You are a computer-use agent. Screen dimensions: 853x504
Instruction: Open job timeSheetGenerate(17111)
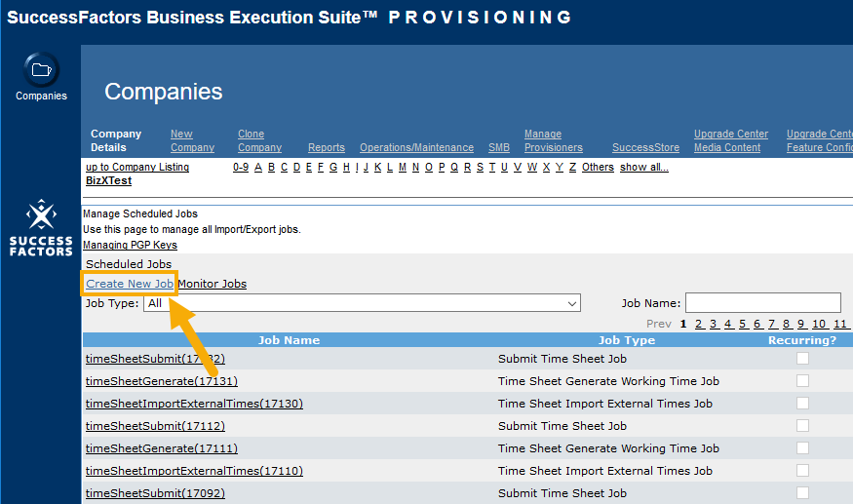pos(162,447)
